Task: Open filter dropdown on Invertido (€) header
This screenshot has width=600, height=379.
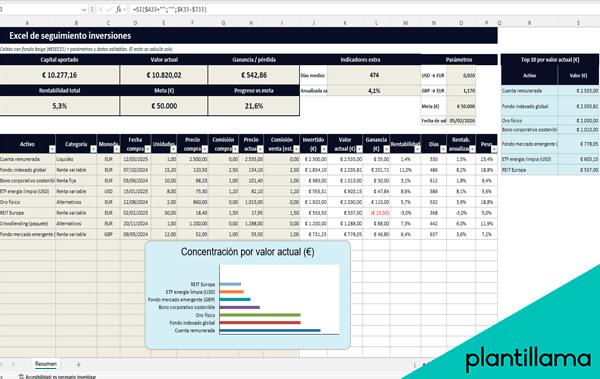Action: tap(324, 149)
